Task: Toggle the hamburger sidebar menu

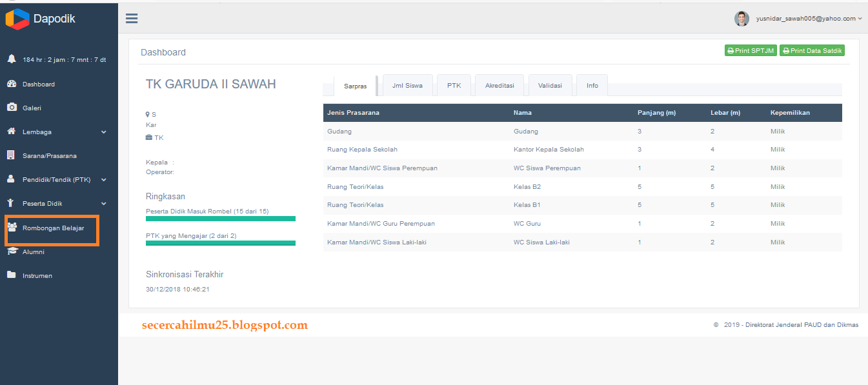Action: pyautogui.click(x=132, y=18)
